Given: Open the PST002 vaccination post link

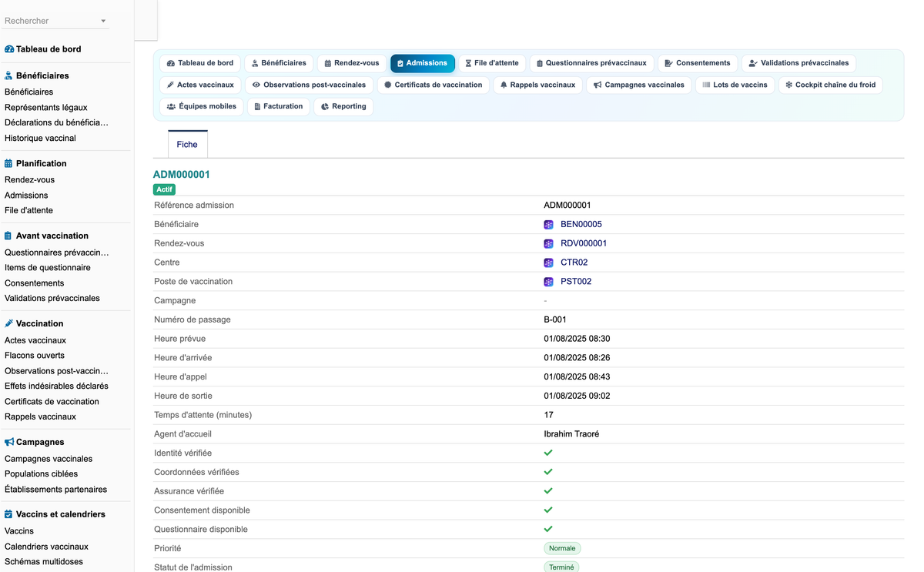Looking at the screenshot, I should pyautogui.click(x=576, y=282).
